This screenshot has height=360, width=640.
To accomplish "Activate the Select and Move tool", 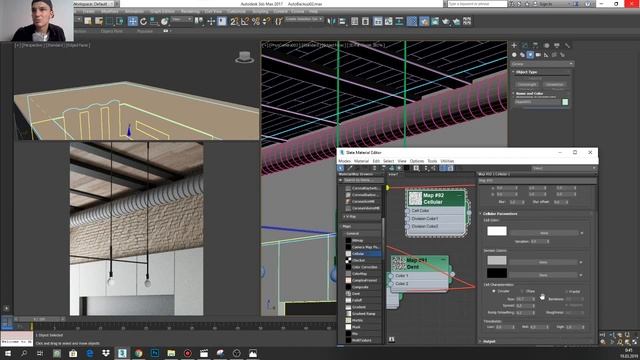I will (133, 21).
